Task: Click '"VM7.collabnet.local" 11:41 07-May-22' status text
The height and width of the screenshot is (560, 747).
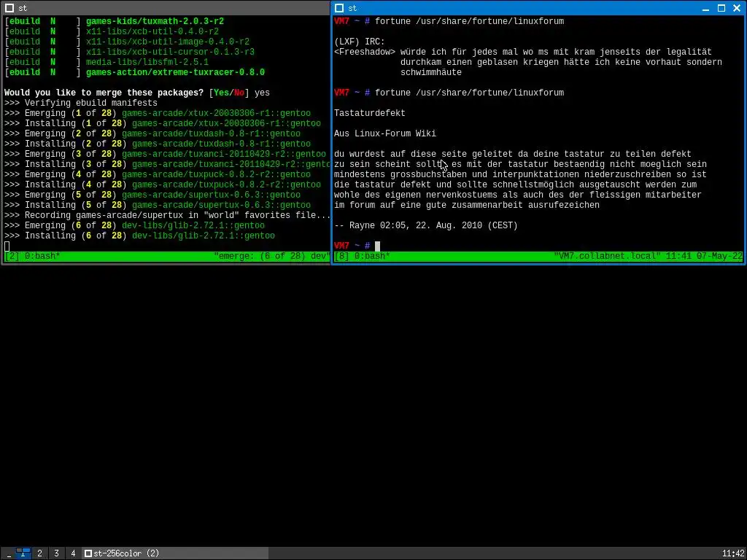Action: [x=649, y=256]
